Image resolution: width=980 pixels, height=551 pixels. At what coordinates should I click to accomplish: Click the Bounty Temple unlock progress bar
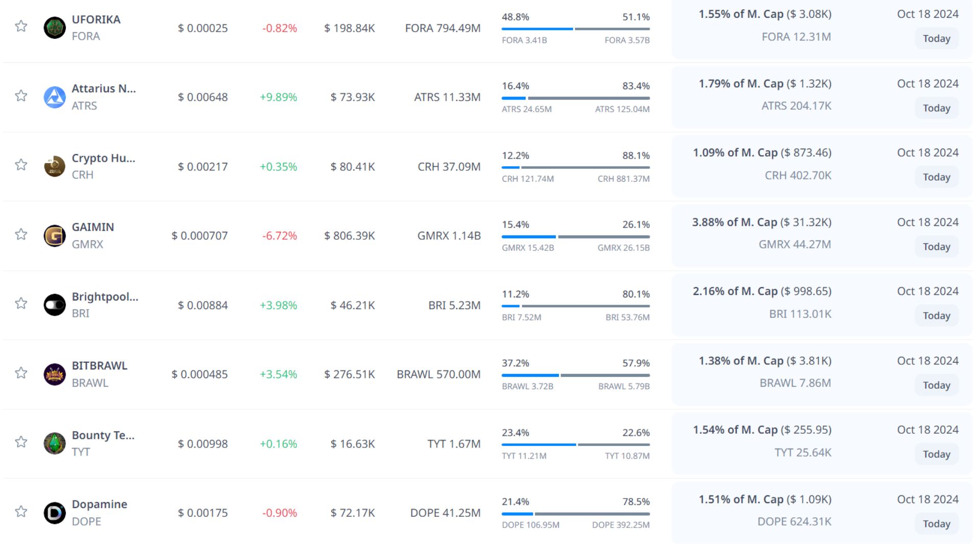coord(575,444)
